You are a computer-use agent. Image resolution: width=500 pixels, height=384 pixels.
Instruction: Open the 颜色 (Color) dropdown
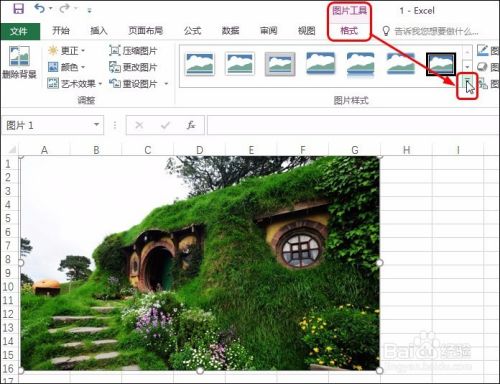tap(67, 67)
